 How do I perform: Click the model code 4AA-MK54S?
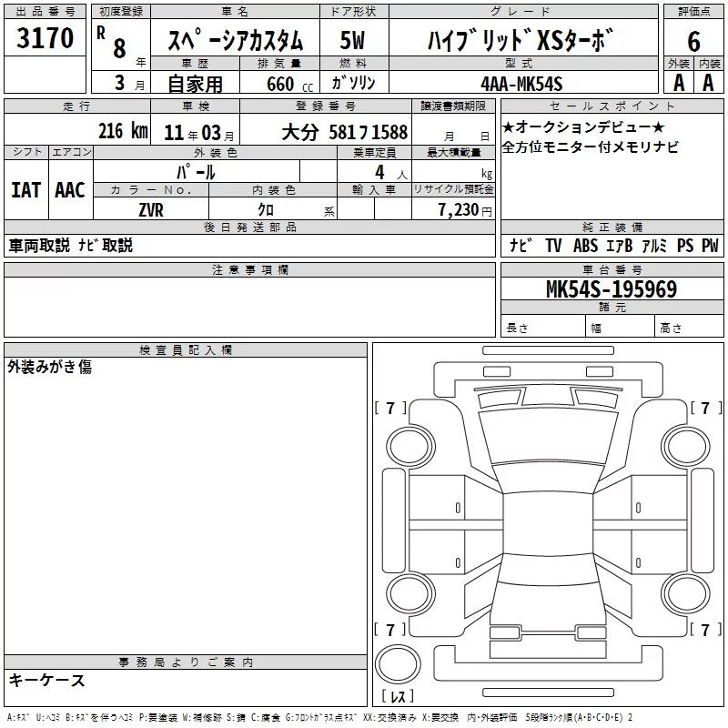(521, 84)
